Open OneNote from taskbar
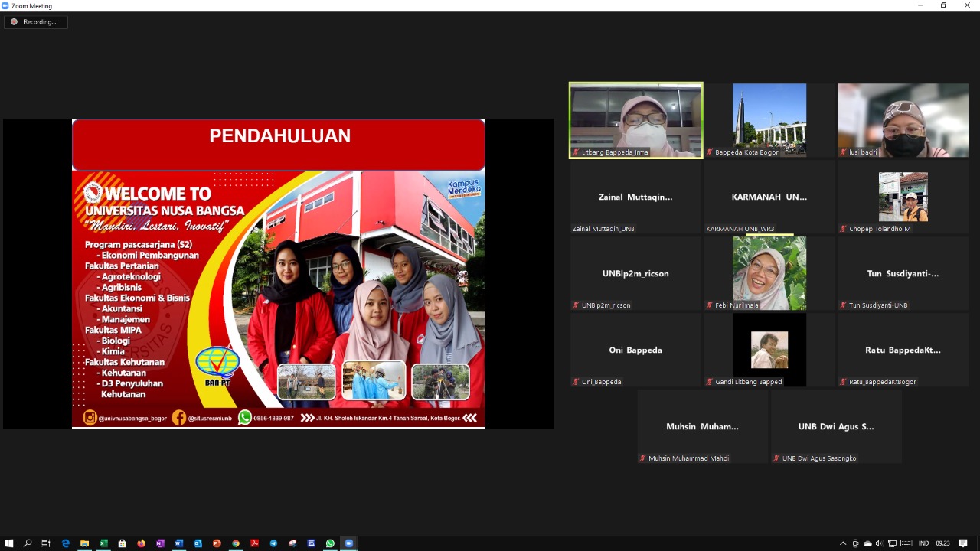Screen dimensions: 980x551 (160, 543)
